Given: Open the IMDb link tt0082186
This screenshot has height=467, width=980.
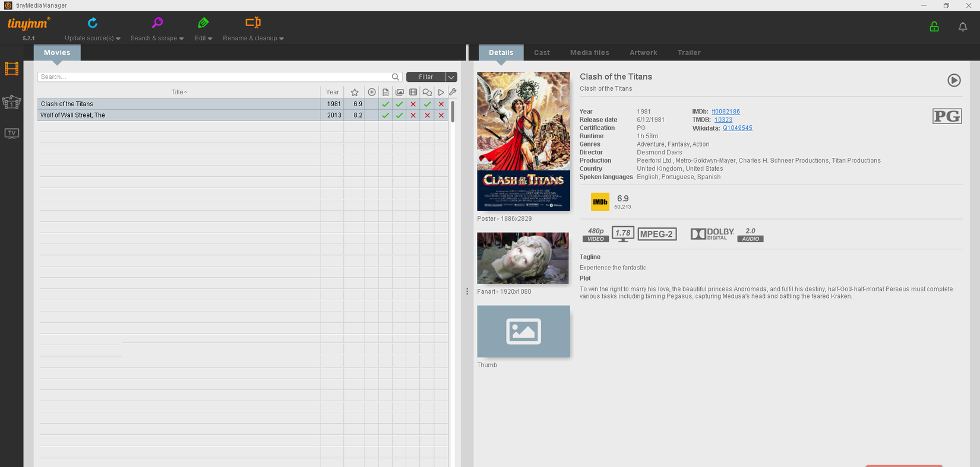Looking at the screenshot, I should point(726,112).
